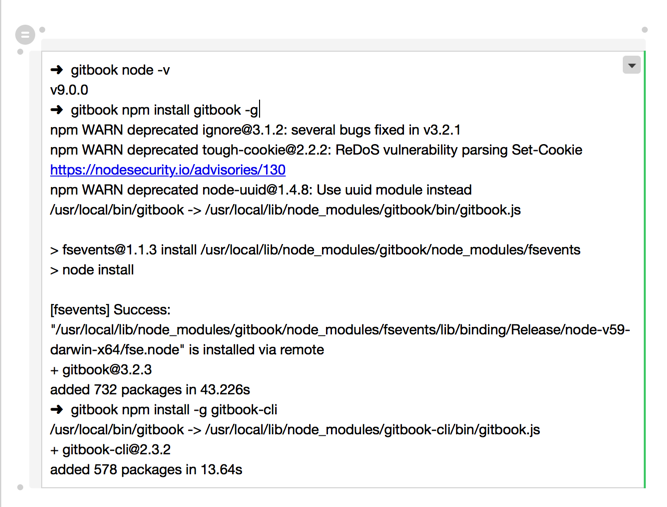Click the '[fsevents] Success:' line
This screenshot has height=507, width=667.
tap(110, 310)
